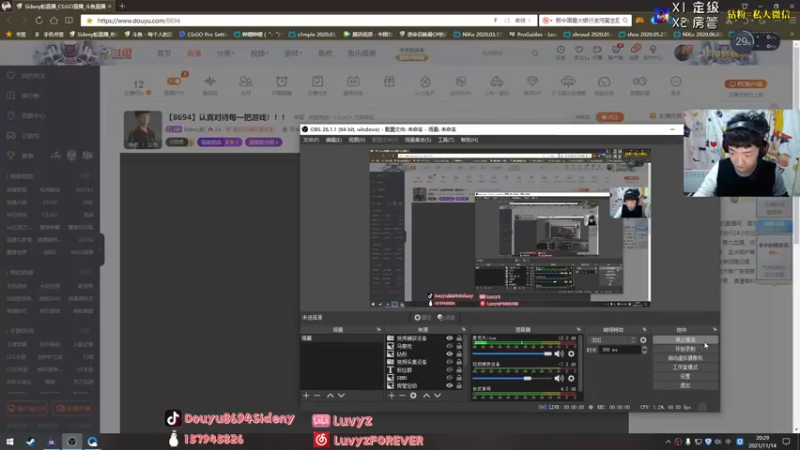Mute the second mixer channel speaker icon
Screen dimensions: 800x450
click(559, 378)
